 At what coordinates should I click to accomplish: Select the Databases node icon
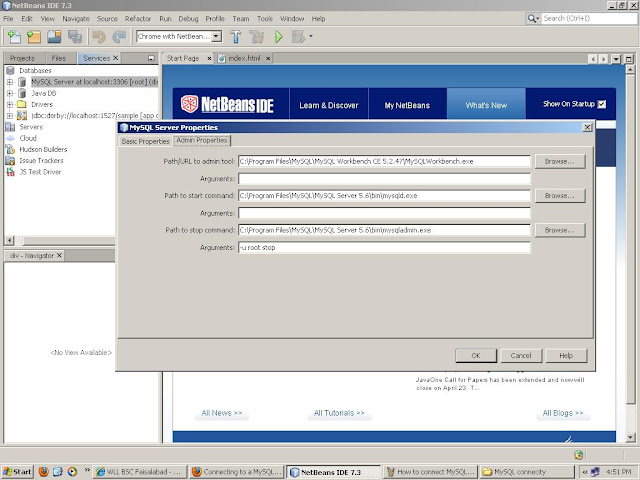click(x=10, y=71)
